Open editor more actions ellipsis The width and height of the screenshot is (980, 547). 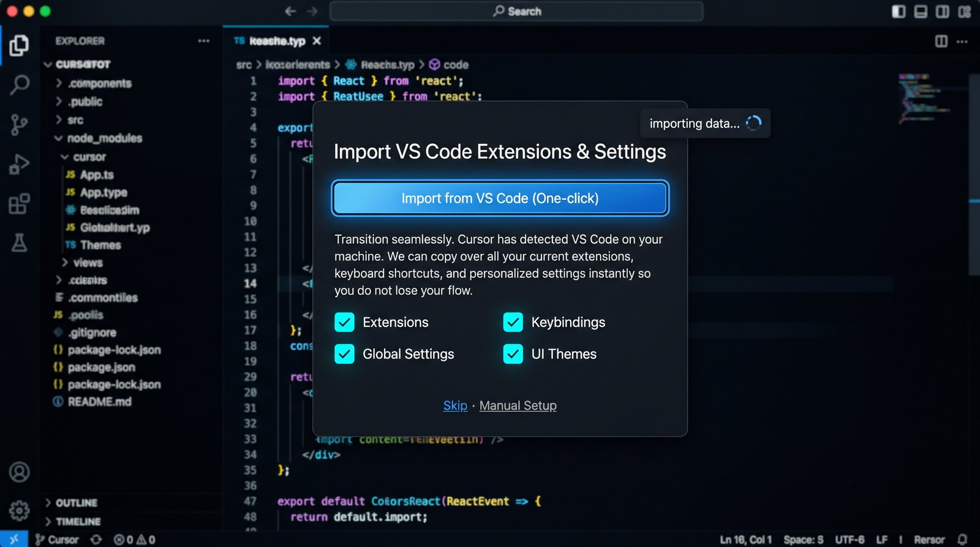(x=962, y=41)
